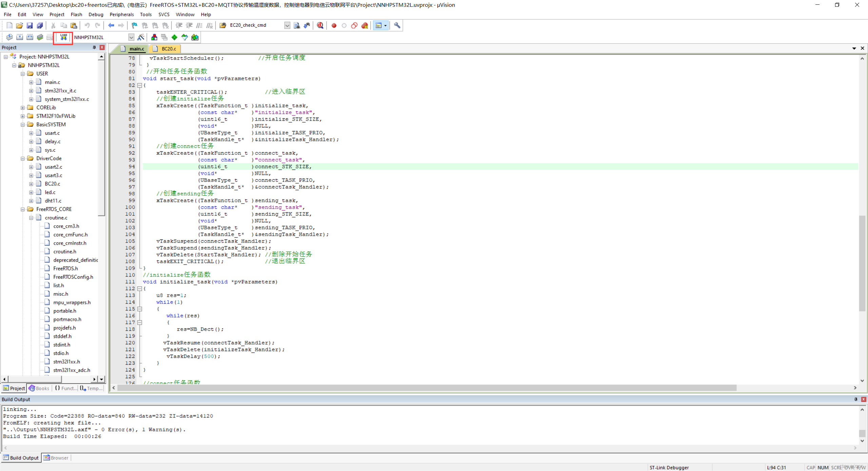
Task: Select dht11.c in the project tree
Action: pos(53,201)
